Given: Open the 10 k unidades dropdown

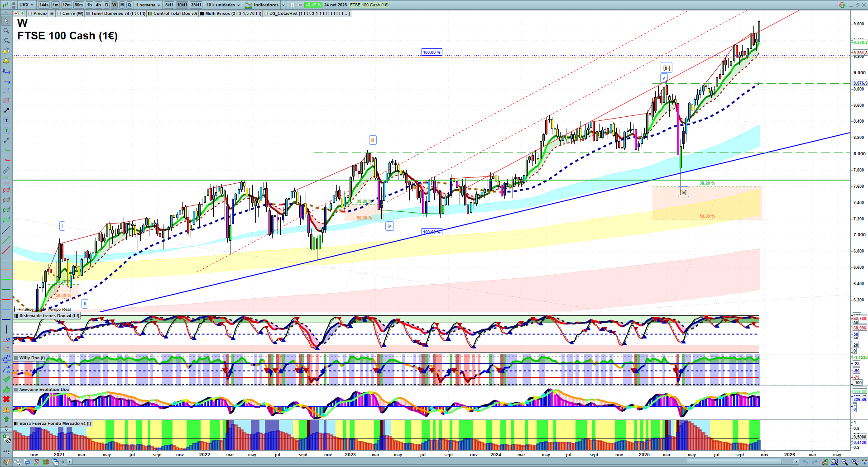Looking at the screenshot, I should [223, 5].
